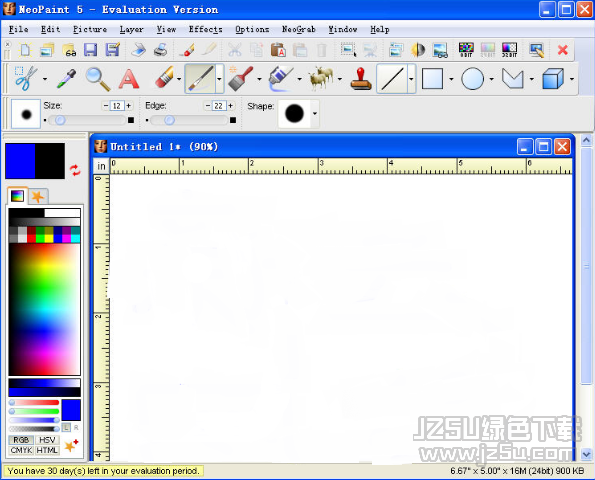Increase Edge value with plus button
This screenshot has height=480, width=595.
[231, 105]
